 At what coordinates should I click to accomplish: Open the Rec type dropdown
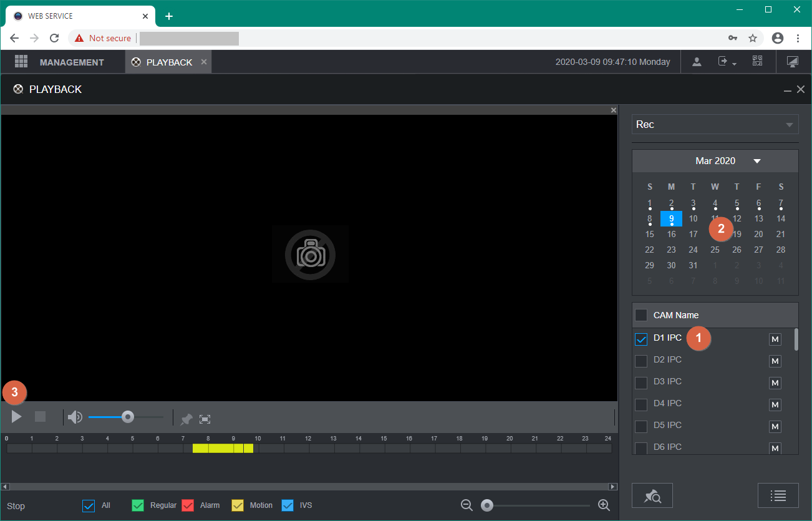coord(715,124)
